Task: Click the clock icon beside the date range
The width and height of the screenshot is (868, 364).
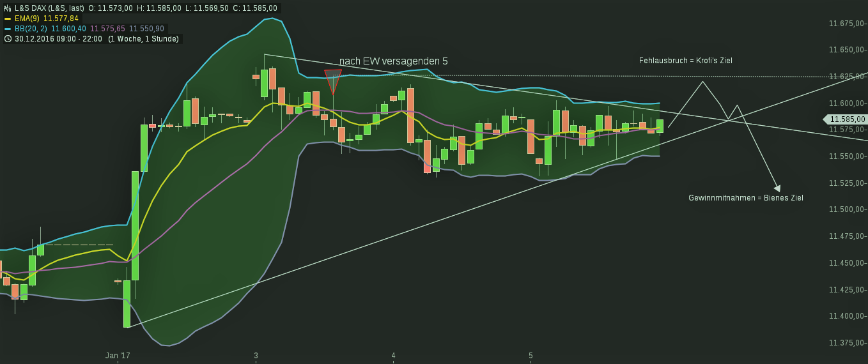Action: 8,39
